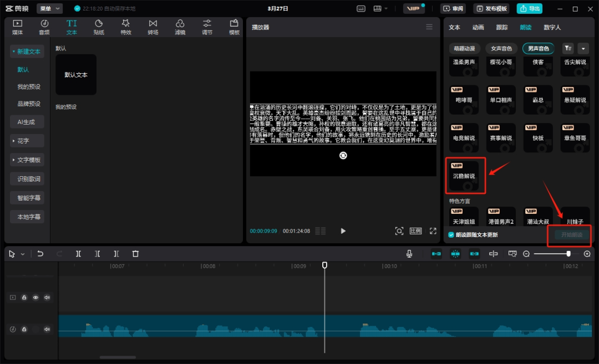The image size is (599, 364).
Task: Open the 媒体 media panel
Action: (x=18, y=27)
